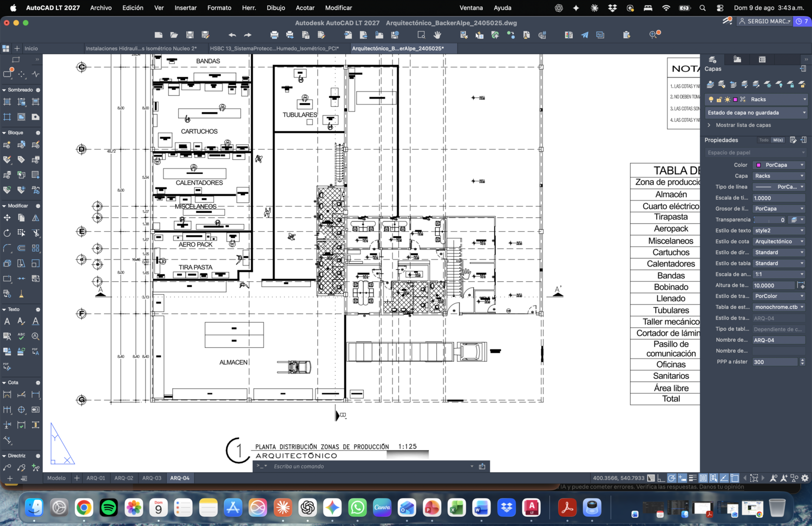Open the Color PorCapa dropdown
Screen dimensions: 812x526
780,165
